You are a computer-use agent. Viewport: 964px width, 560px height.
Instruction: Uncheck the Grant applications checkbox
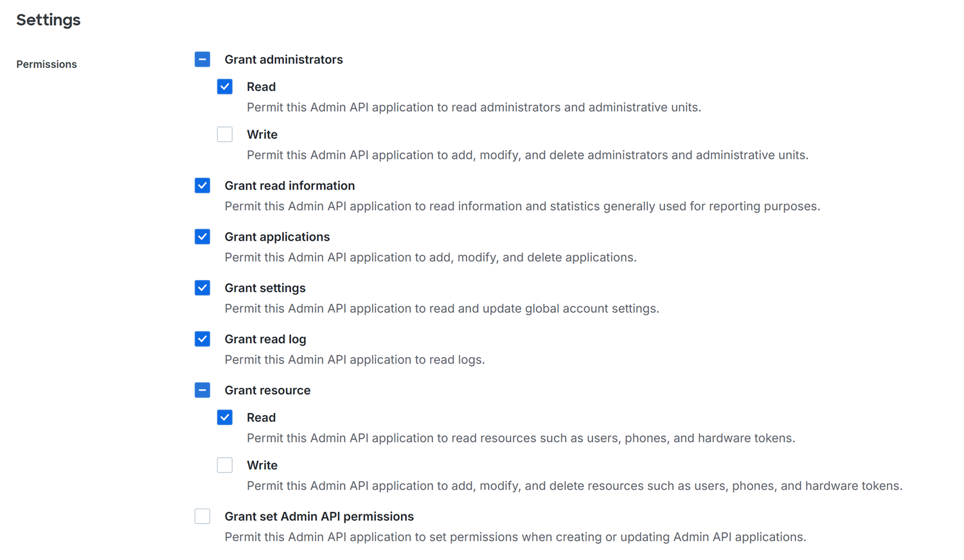(202, 237)
